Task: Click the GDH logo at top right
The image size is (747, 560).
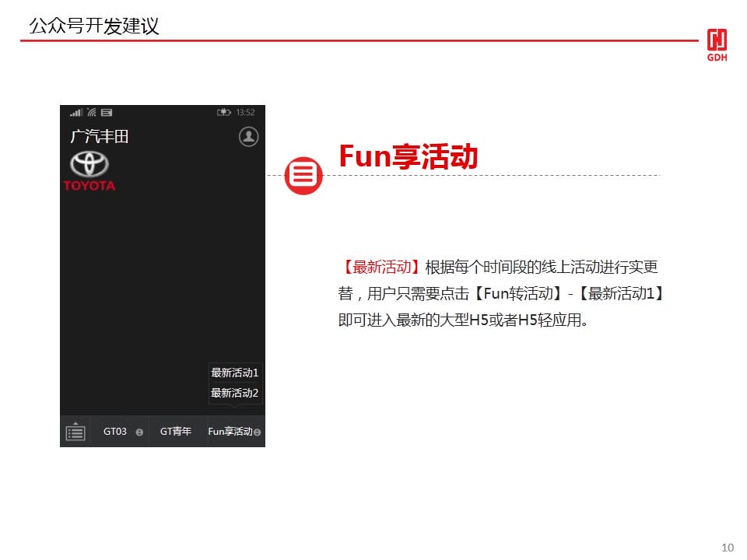Action: click(717, 45)
